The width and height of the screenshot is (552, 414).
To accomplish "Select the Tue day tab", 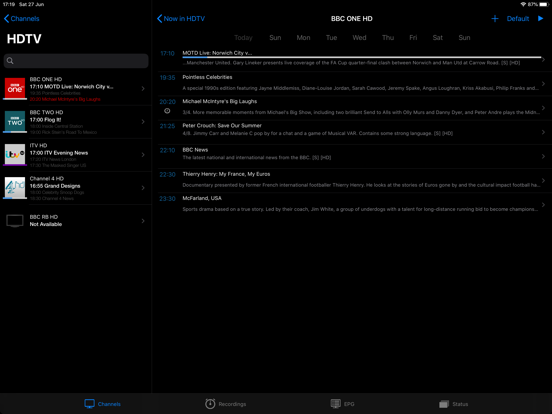I will [331, 38].
